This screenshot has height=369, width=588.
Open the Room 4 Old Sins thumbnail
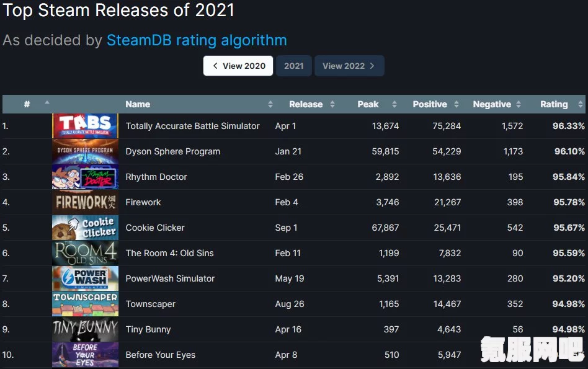point(85,253)
